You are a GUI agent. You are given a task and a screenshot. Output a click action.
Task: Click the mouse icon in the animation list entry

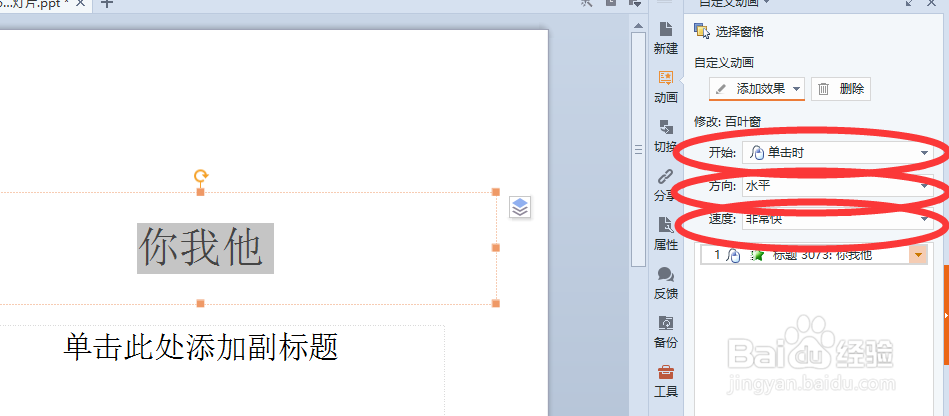point(733,256)
